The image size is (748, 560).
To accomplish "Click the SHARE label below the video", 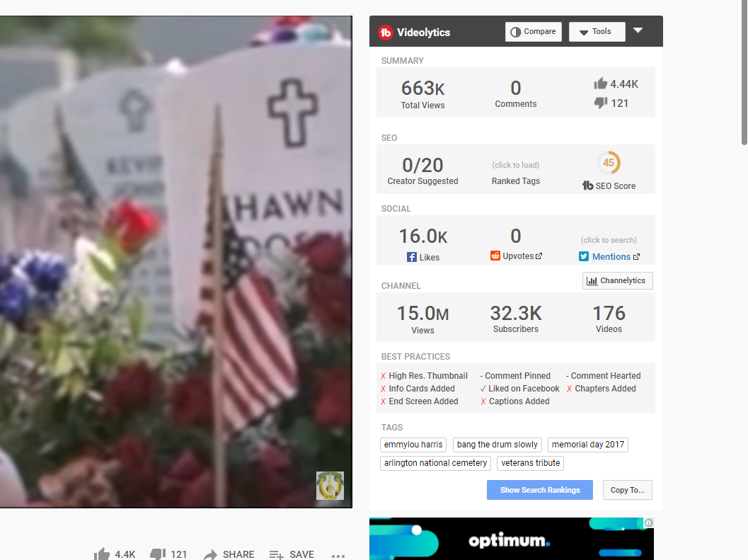I will click(x=238, y=554).
